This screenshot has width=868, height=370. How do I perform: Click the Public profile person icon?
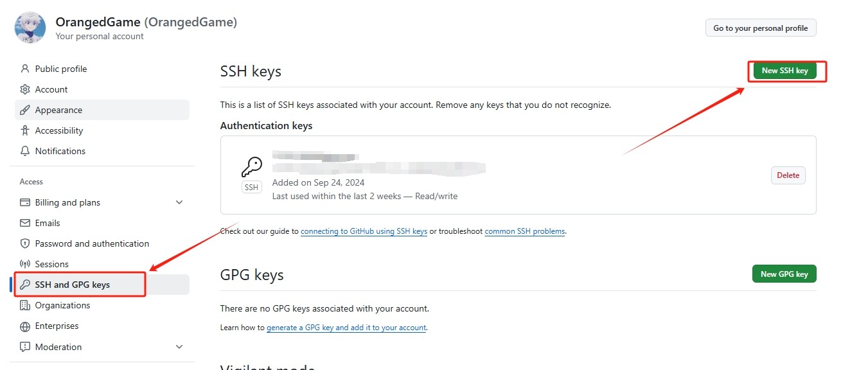25,69
